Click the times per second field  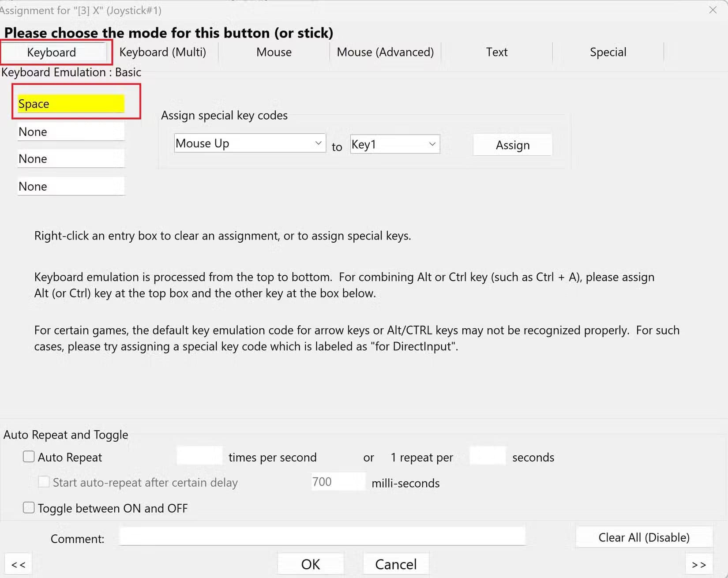click(x=199, y=456)
